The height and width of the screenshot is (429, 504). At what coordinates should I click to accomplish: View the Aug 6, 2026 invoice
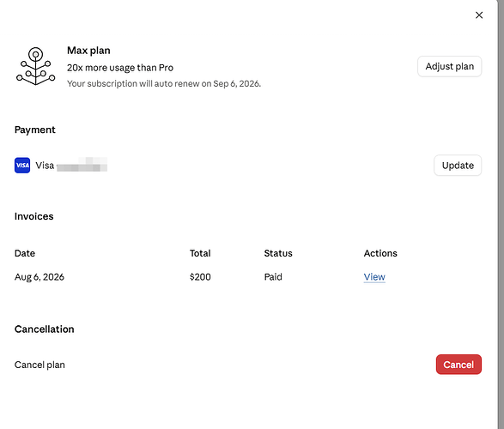coord(374,277)
